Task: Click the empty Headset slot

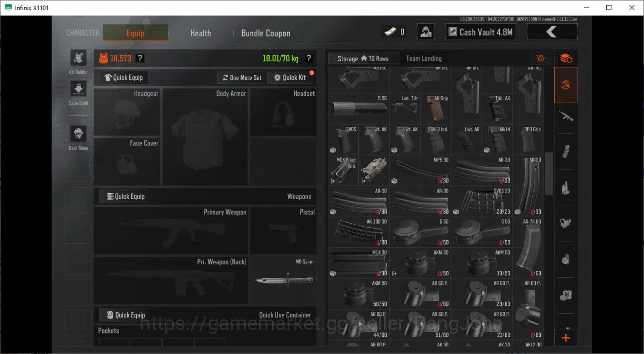Action: tap(283, 112)
